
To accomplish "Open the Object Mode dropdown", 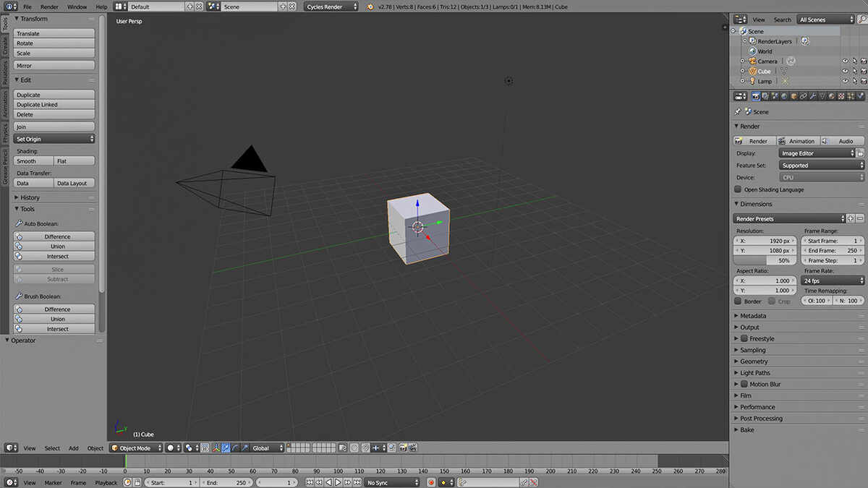I will point(137,448).
